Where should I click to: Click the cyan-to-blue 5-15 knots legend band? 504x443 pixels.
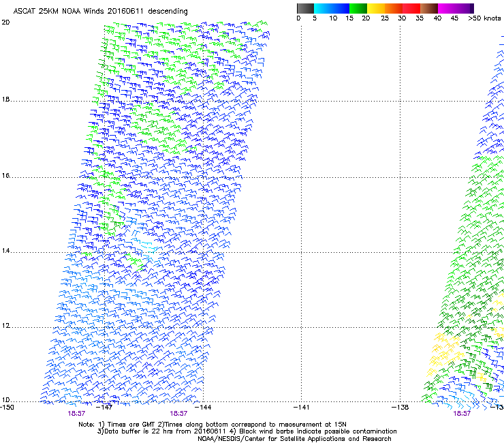click(x=332, y=8)
